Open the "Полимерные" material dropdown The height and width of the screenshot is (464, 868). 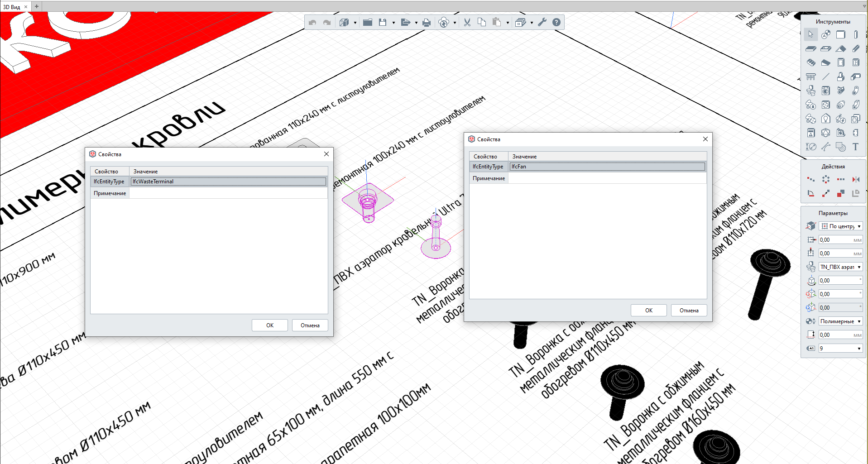tap(840, 321)
